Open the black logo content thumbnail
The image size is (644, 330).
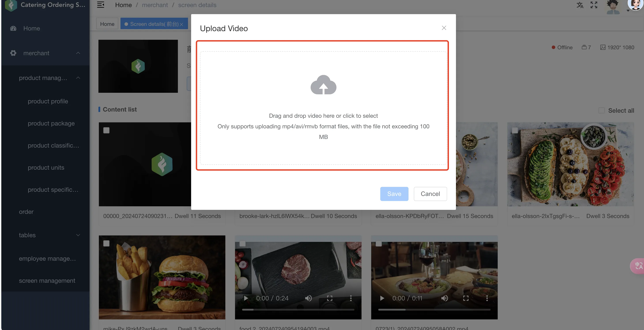click(x=145, y=164)
